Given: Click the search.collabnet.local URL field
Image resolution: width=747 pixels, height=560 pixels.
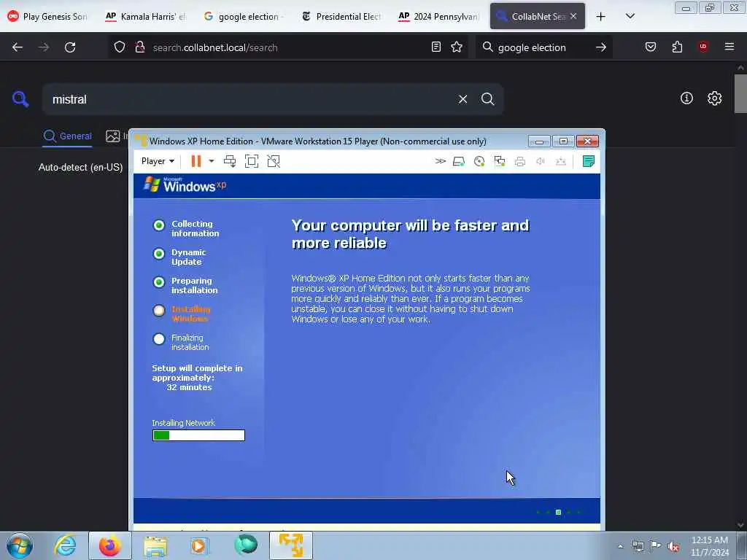Looking at the screenshot, I should pos(287,47).
